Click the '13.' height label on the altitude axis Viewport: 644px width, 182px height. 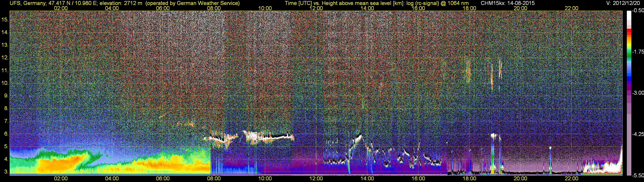click(5, 45)
